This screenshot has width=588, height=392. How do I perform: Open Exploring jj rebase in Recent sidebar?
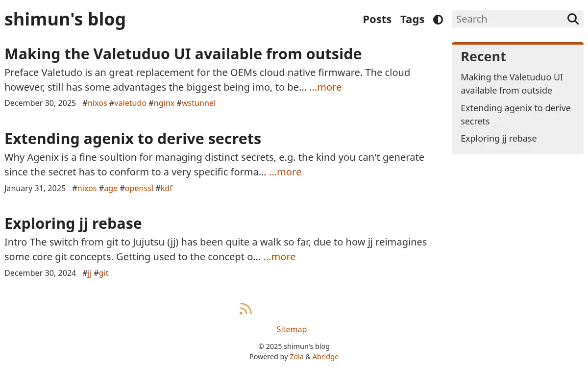coord(498,138)
